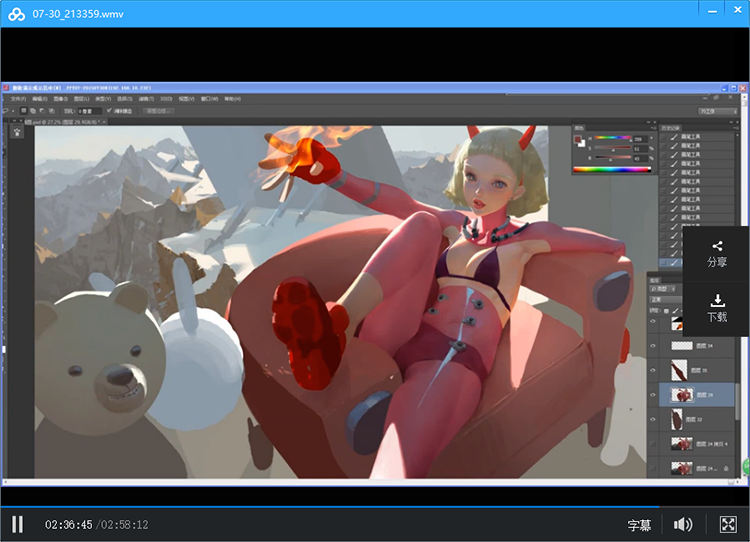Click the cloud logo in the title bar
This screenshot has width=750, height=542.
pos(17,14)
